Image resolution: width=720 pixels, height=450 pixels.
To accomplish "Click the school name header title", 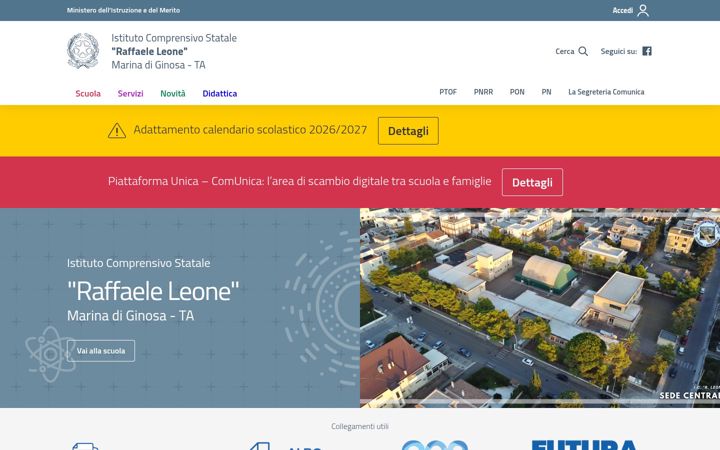I will pyautogui.click(x=174, y=51).
